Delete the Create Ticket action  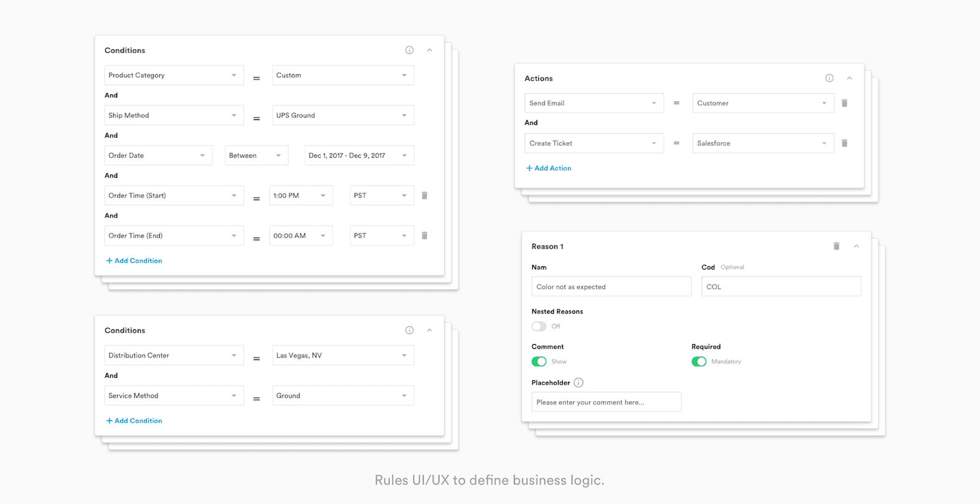(845, 143)
